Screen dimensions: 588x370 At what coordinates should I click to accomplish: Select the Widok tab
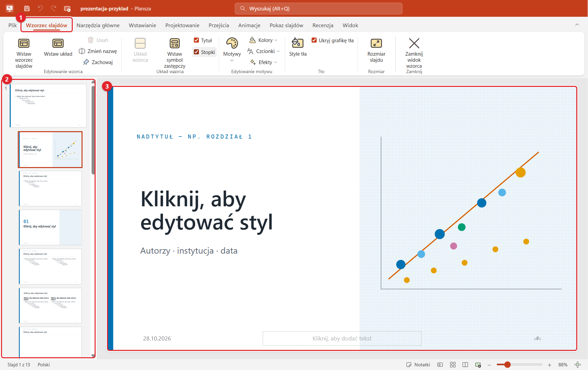coord(350,25)
